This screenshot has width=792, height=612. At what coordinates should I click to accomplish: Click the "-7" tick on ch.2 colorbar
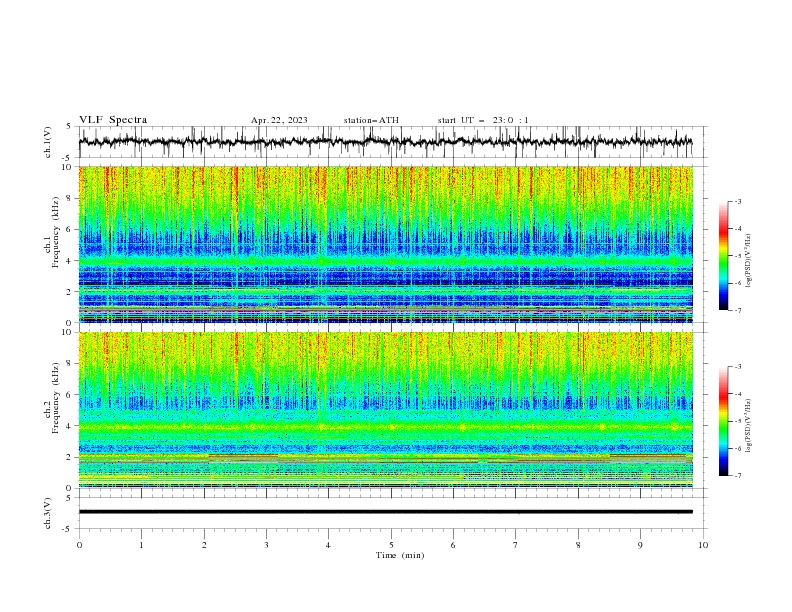(737, 476)
